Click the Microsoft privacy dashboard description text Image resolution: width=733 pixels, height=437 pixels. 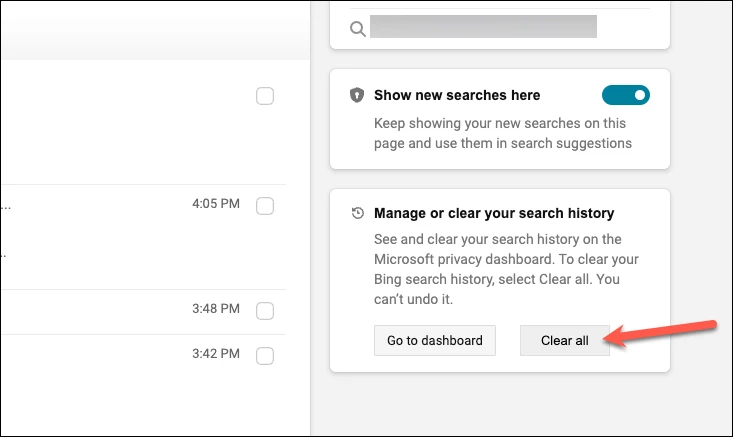pyautogui.click(x=506, y=269)
